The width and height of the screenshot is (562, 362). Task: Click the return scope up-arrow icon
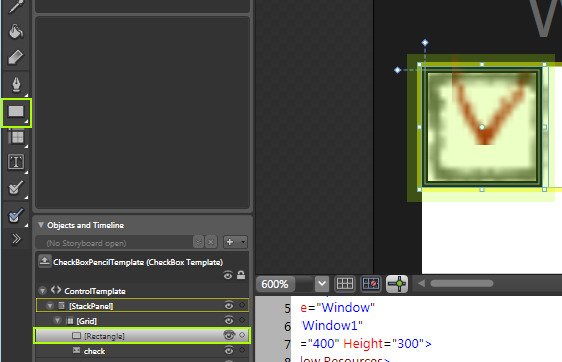(44, 261)
